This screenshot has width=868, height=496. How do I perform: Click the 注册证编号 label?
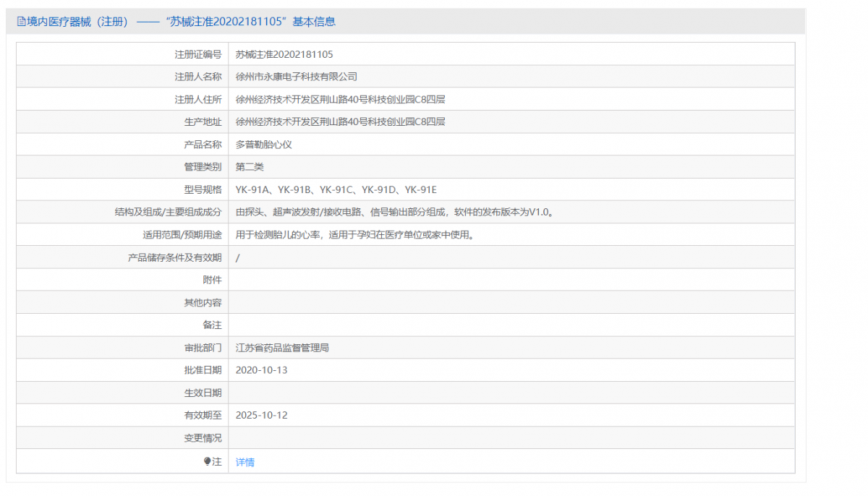coord(198,54)
